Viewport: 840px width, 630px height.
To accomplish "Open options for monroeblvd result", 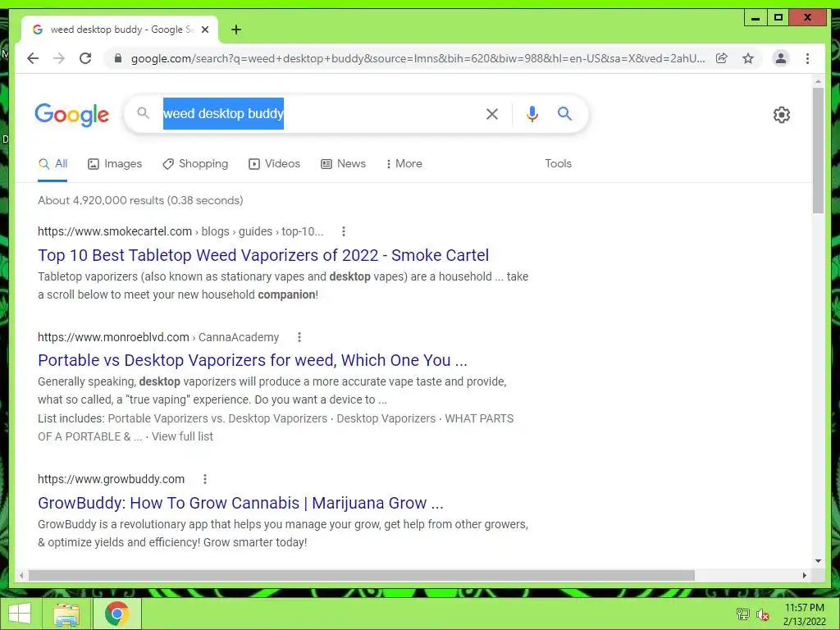I will pos(299,337).
